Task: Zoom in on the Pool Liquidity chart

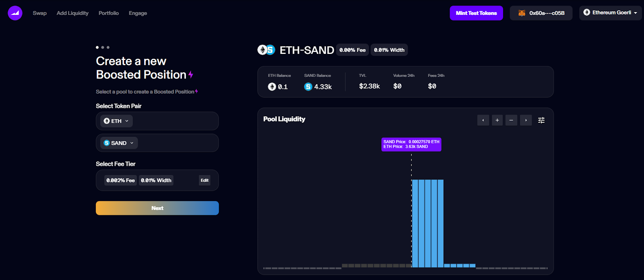Action: [497, 120]
